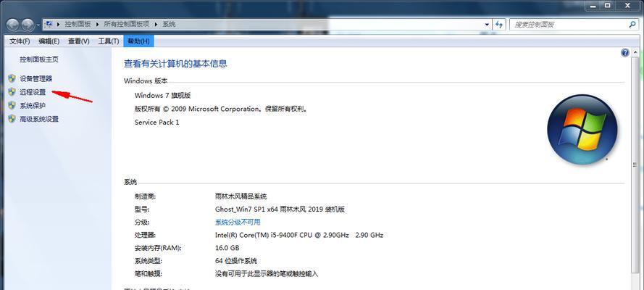Viewport: 644px width, 290px height.
Task: Open 控制面板主页 link in sidebar
Action: pos(39,59)
